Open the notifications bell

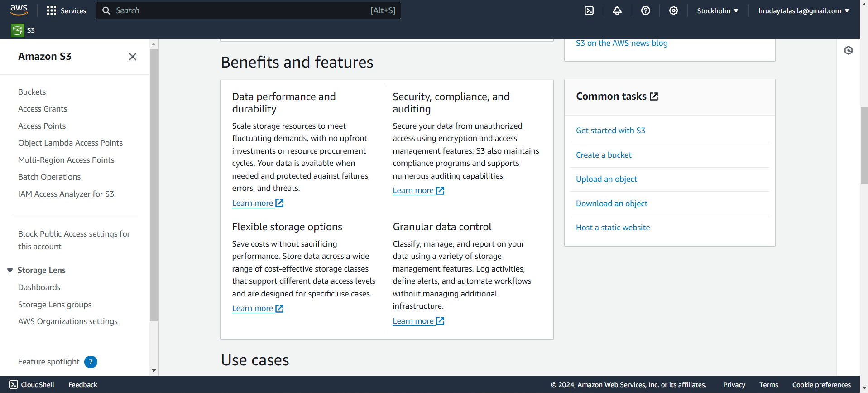(x=617, y=10)
